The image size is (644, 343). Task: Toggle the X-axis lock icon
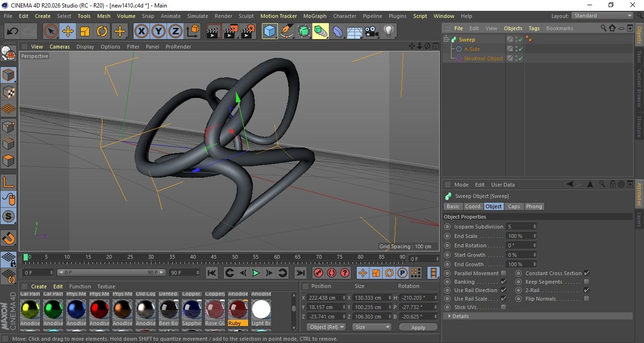tap(141, 32)
